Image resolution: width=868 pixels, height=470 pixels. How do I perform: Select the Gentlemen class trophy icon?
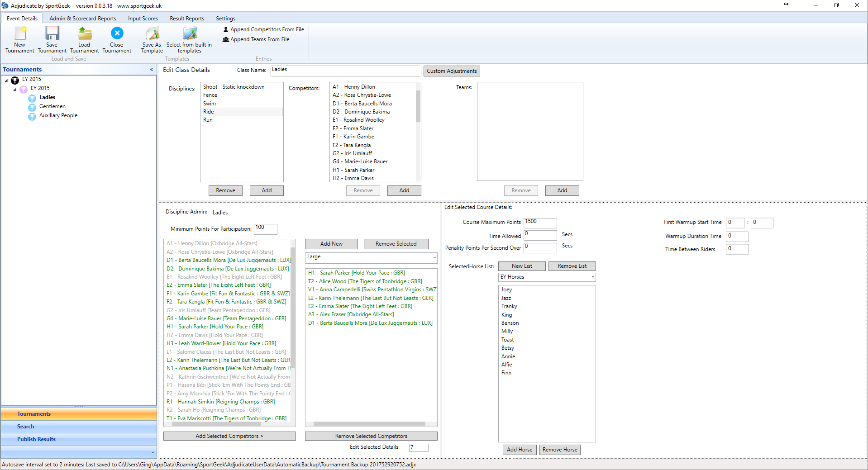[x=32, y=107]
